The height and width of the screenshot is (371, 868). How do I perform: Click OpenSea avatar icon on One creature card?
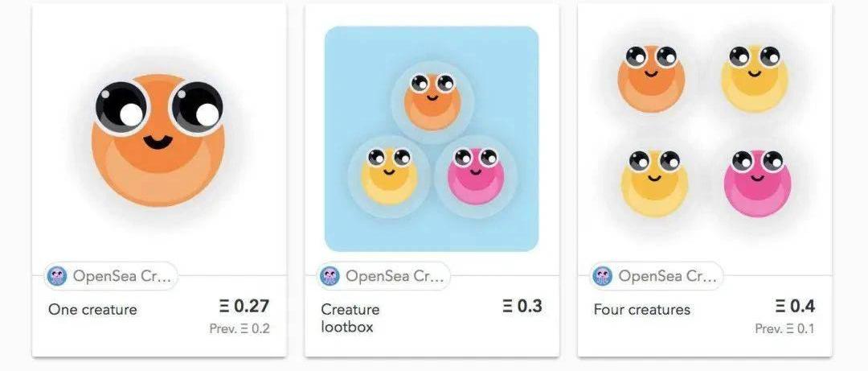pos(57,277)
